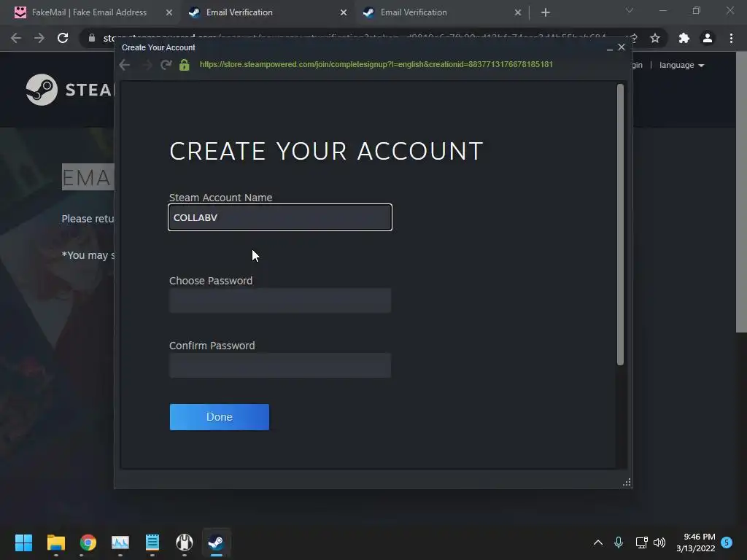The width and height of the screenshot is (747, 560).
Task: Click the volume speaker tray icon
Action: [659, 542]
